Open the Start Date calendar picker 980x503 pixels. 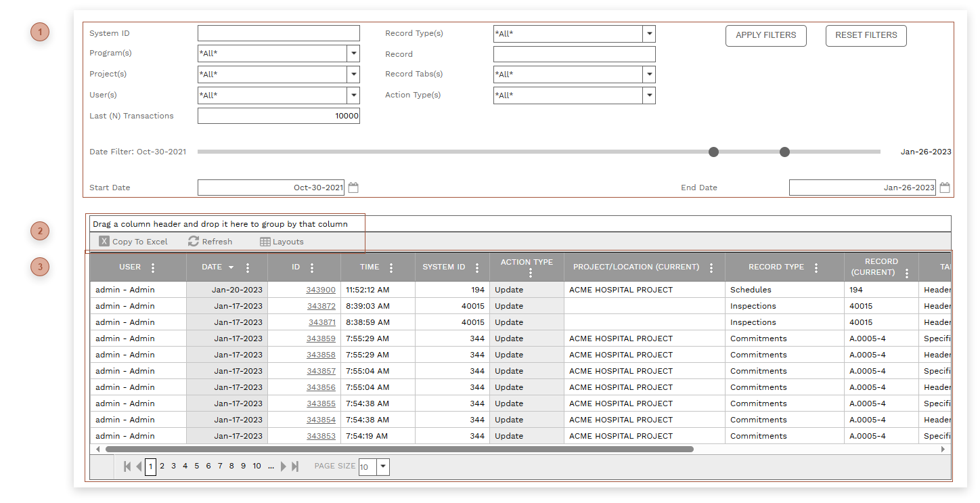353,188
